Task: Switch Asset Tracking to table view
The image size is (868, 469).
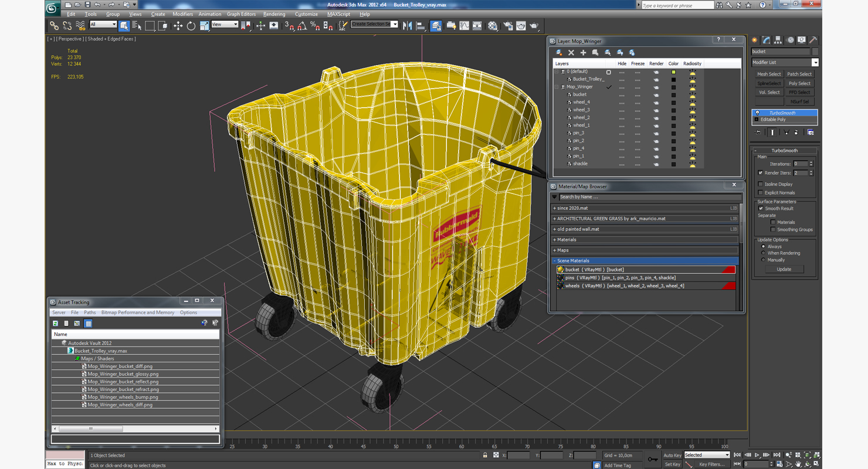Action: [88, 323]
